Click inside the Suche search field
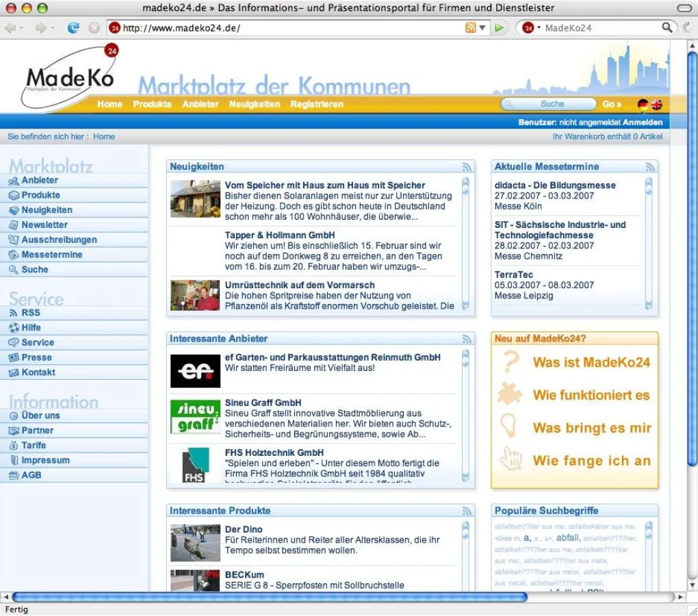Viewport: 698px width, 616px height. [551, 104]
